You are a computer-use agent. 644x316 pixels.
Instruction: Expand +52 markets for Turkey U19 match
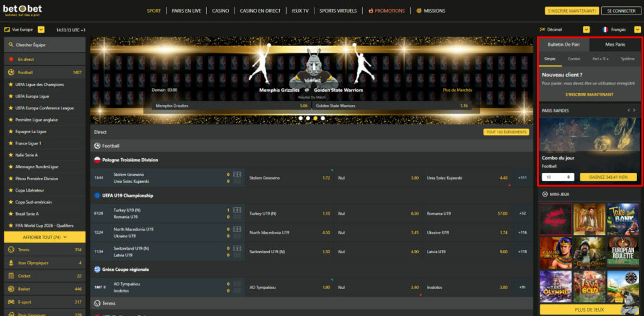(x=523, y=214)
